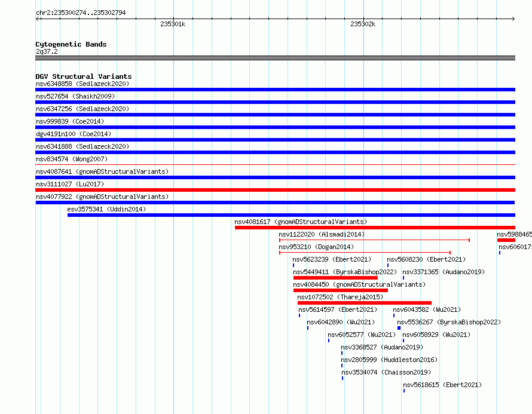Image resolution: width=532 pixels, height=414 pixels.
Task: Select nsv6341888 (Sedlazeck2020) variant label
Action: [x=82, y=146]
